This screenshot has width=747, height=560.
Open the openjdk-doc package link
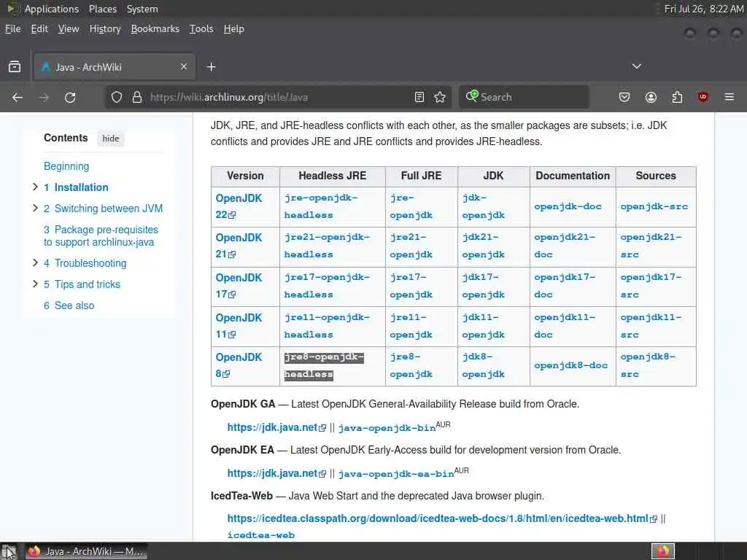point(568,206)
